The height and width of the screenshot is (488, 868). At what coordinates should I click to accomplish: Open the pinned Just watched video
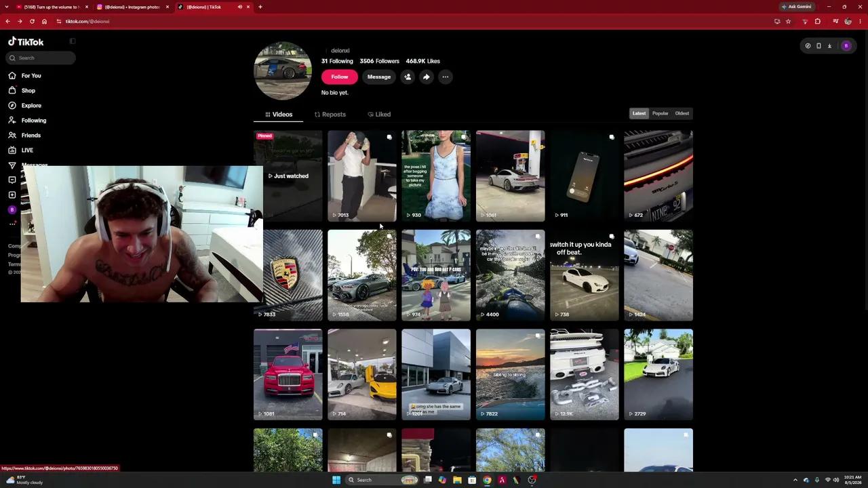(x=288, y=176)
